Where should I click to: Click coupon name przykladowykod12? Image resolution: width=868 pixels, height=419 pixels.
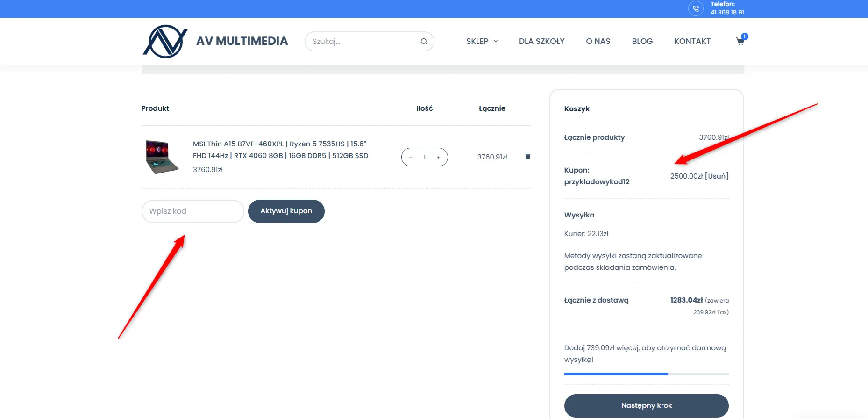(597, 182)
